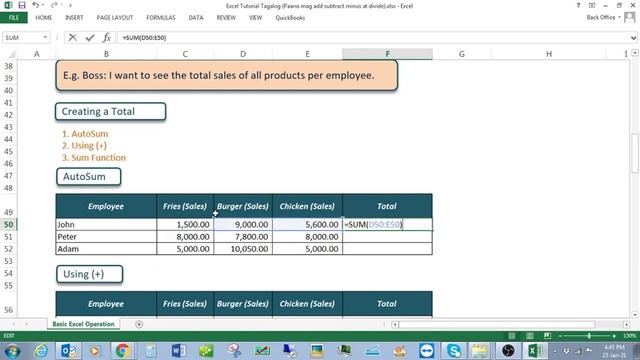Add a new sheet with plus icon
This screenshot has width=640, height=360.
point(139,324)
